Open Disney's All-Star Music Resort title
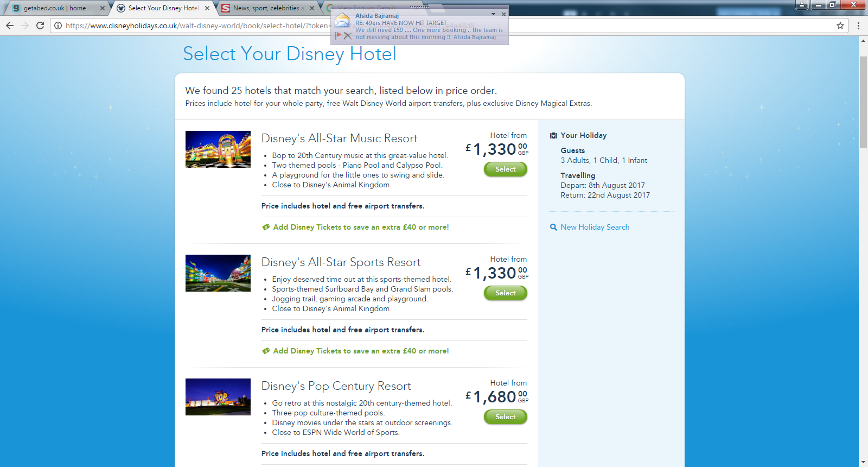This screenshot has height=467, width=868. [x=340, y=138]
